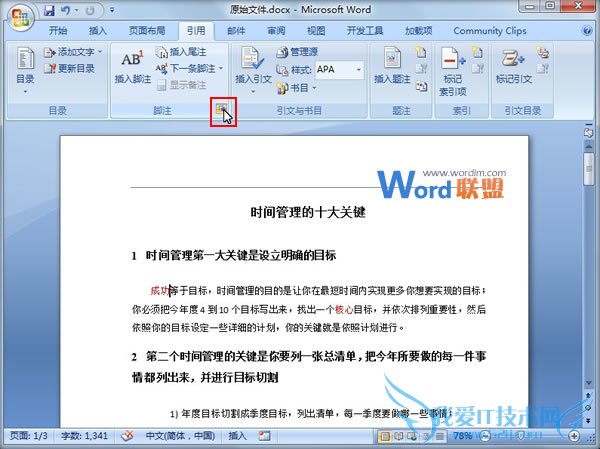Click the scrollbar up arrow
The height and width of the screenshot is (449, 600).
pos(589,146)
